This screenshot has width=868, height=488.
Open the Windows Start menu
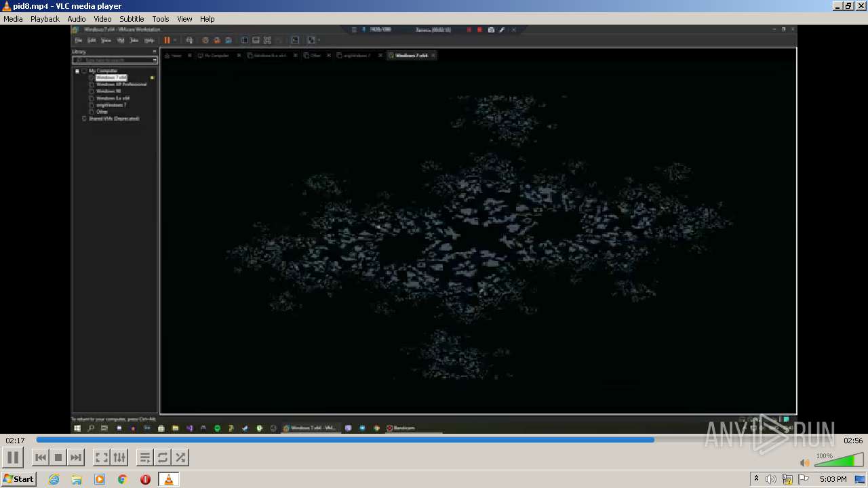(18, 479)
